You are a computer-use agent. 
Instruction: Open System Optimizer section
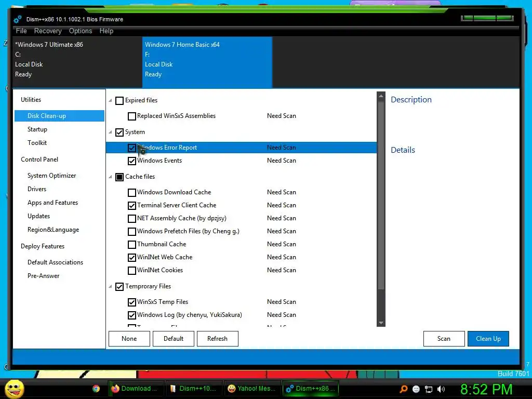point(51,176)
